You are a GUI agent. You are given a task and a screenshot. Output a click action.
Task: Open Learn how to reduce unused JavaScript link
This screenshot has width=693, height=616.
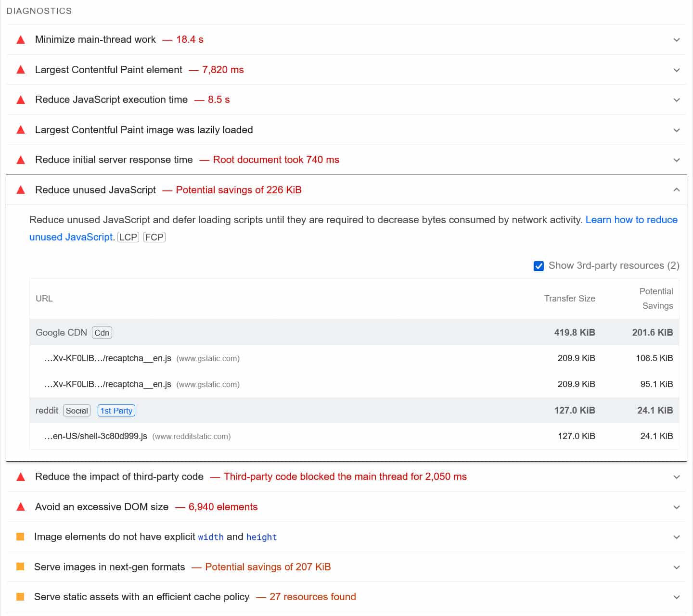click(631, 220)
